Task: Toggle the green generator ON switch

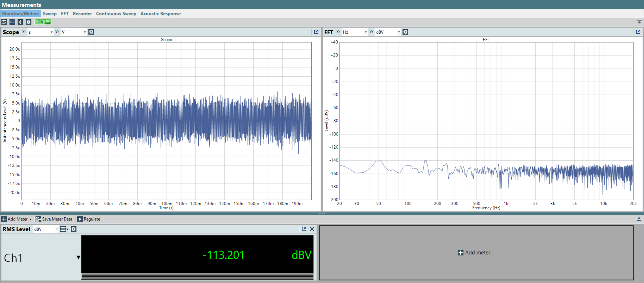Action: [43, 22]
